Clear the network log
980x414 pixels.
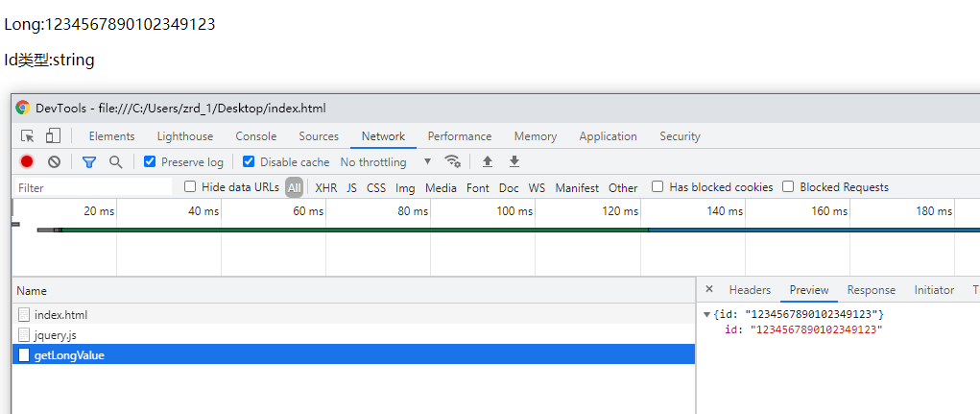click(55, 162)
